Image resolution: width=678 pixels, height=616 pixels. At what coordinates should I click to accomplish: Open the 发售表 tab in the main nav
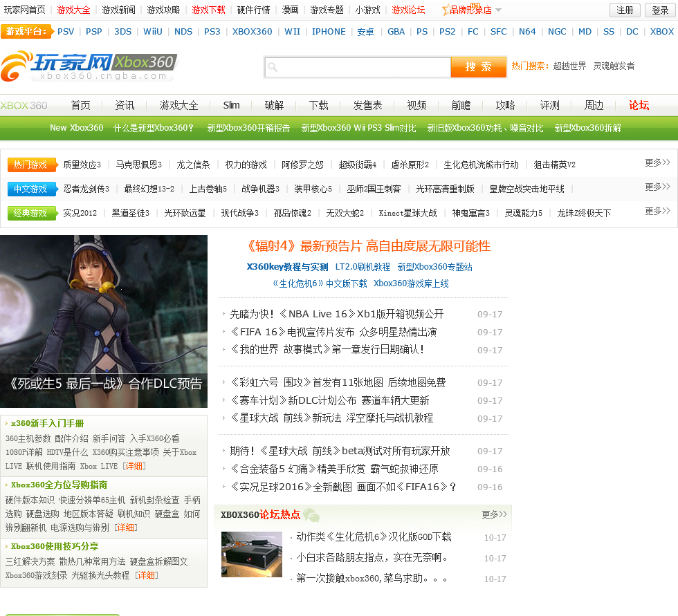367,105
